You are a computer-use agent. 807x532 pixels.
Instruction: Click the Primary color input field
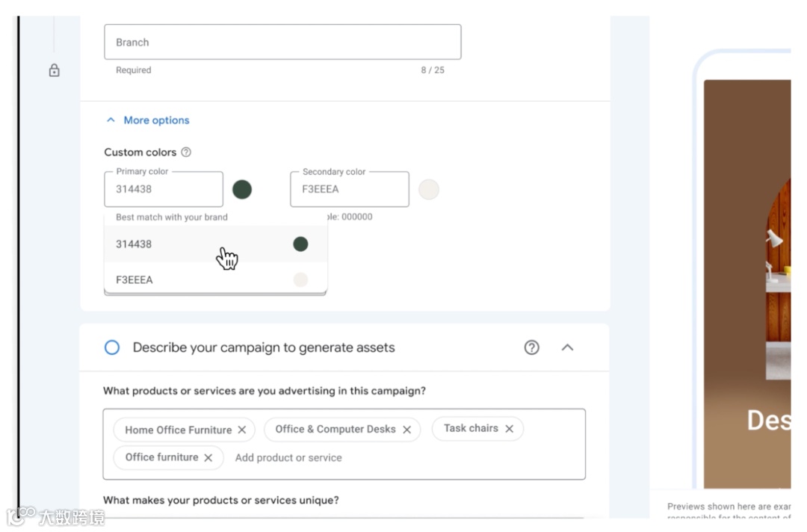pyautogui.click(x=164, y=190)
